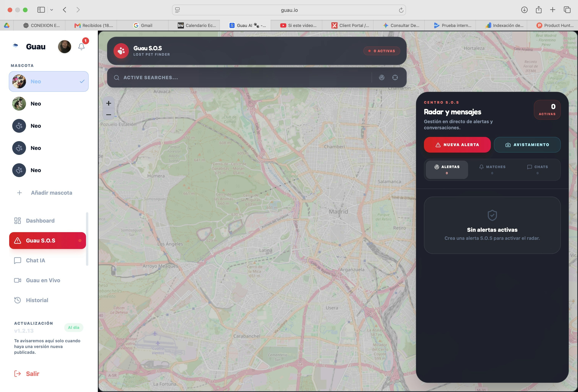The height and width of the screenshot is (392, 578).
Task: Go forward in Safari history
Action: coord(78,10)
